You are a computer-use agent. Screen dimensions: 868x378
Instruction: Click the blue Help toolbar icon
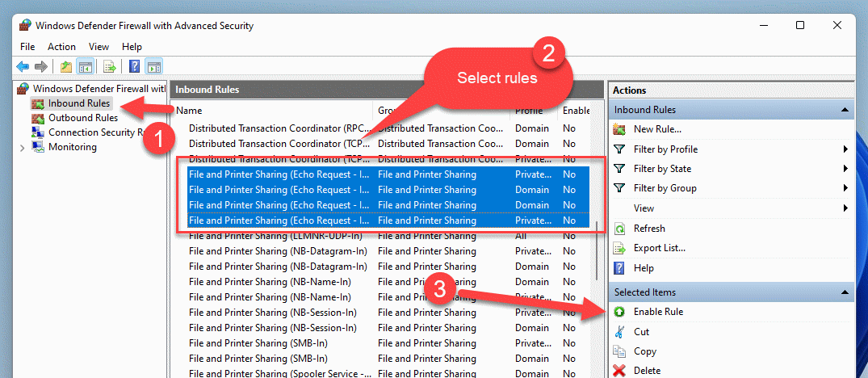point(135,67)
